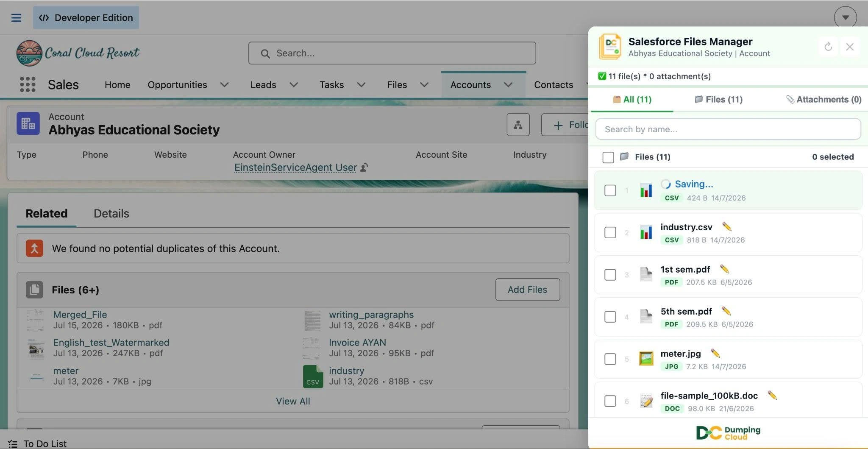Select the file-sample_100kB.doc checkbox
This screenshot has height=449, width=868.
pyautogui.click(x=610, y=401)
